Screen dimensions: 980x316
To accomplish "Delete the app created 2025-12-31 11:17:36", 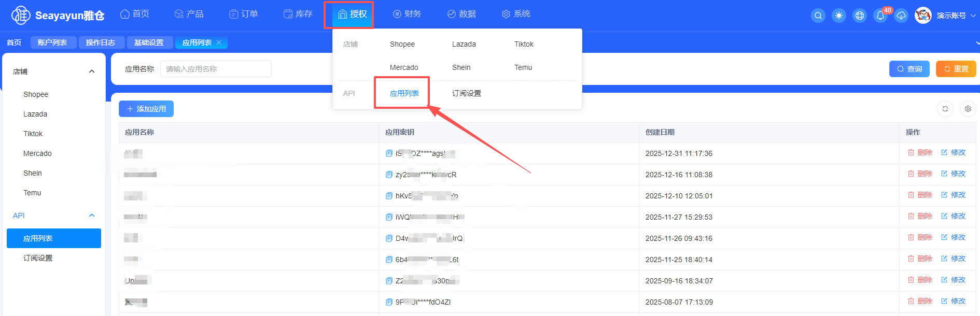I will pyautogui.click(x=920, y=152).
